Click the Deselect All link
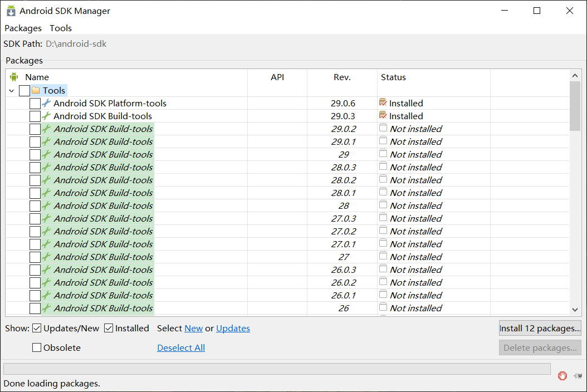The image size is (587, 392). point(180,347)
